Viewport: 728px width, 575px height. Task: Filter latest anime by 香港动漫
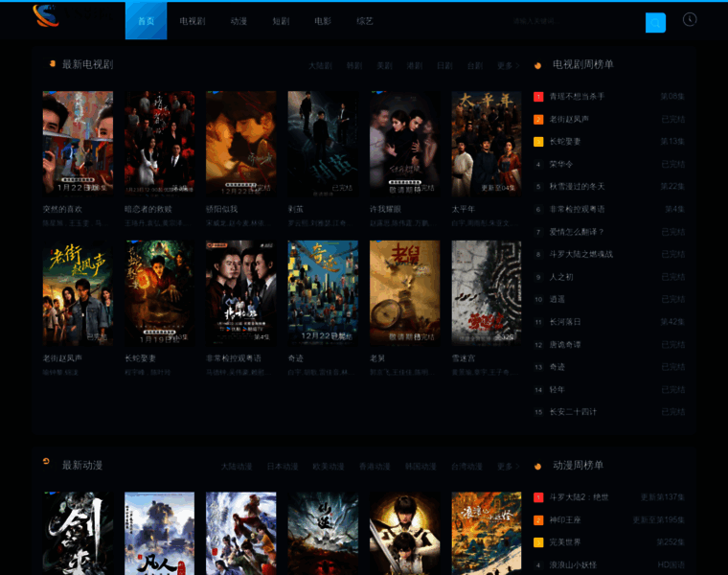(x=375, y=467)
